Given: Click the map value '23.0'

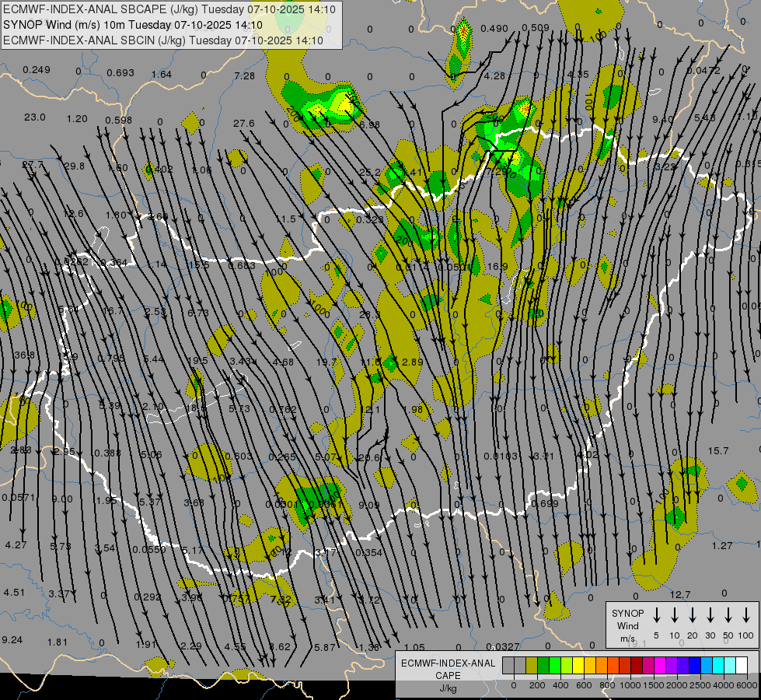Looking at the screenshot, I should pyautogui.click(x=35, y=117).
